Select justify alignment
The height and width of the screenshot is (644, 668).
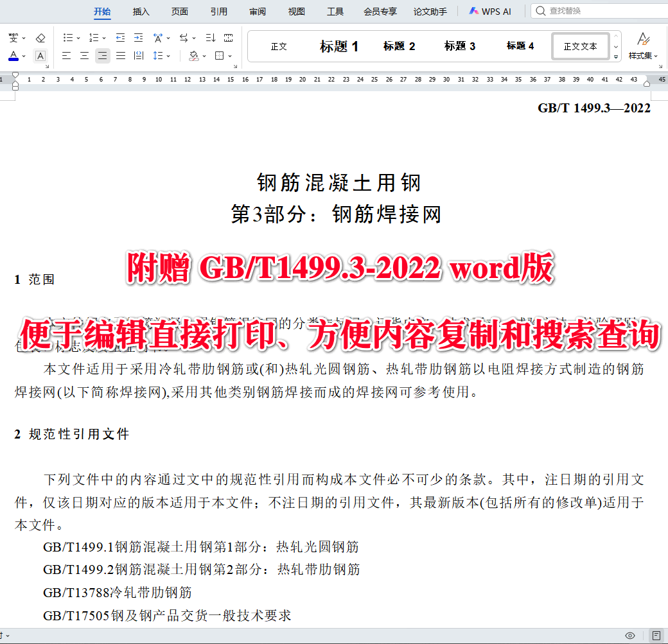(x=121, y=56)
